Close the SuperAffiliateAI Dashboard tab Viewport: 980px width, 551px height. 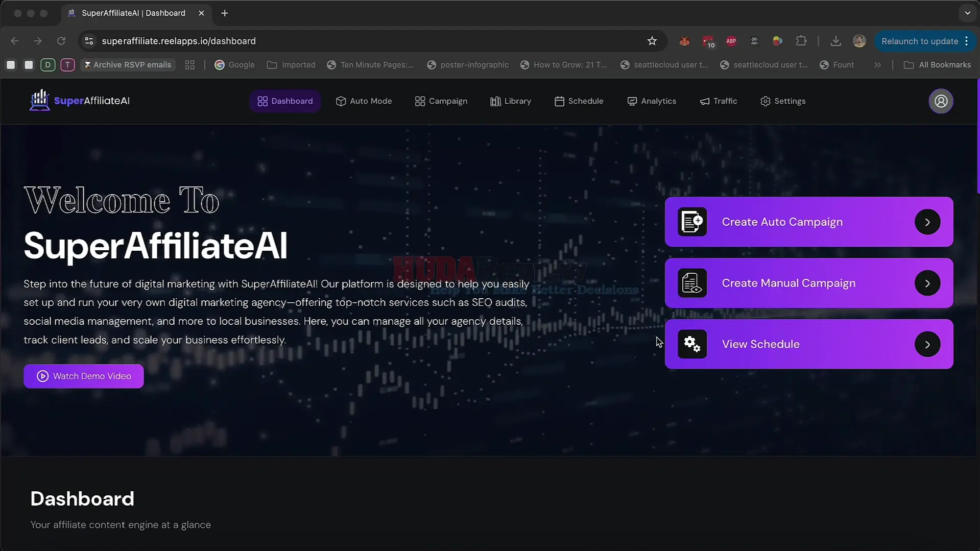(x=201, y=13)
